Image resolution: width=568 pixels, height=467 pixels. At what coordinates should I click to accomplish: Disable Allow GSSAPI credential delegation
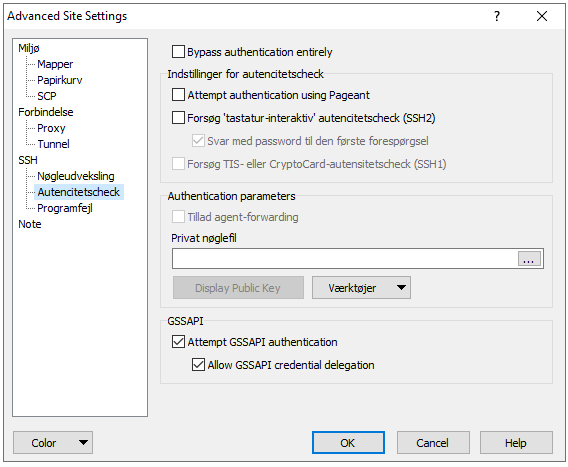198,364
